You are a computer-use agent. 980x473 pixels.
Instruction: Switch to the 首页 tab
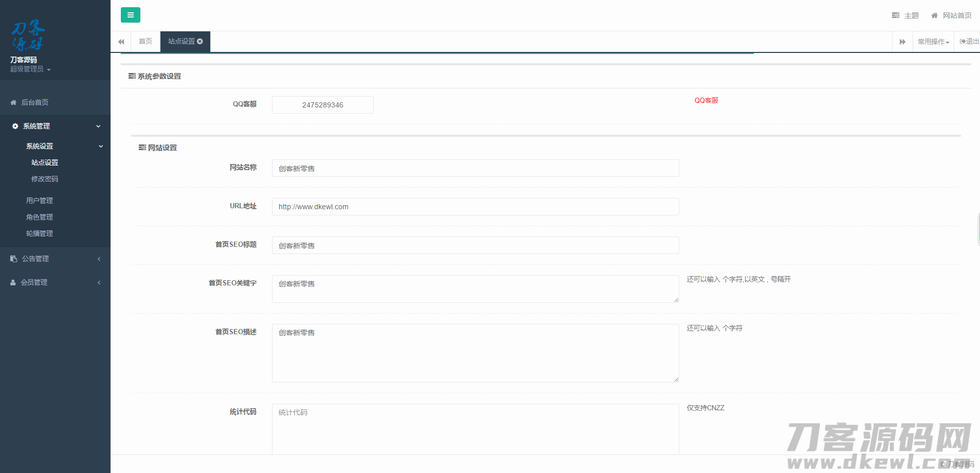point(146,41)
